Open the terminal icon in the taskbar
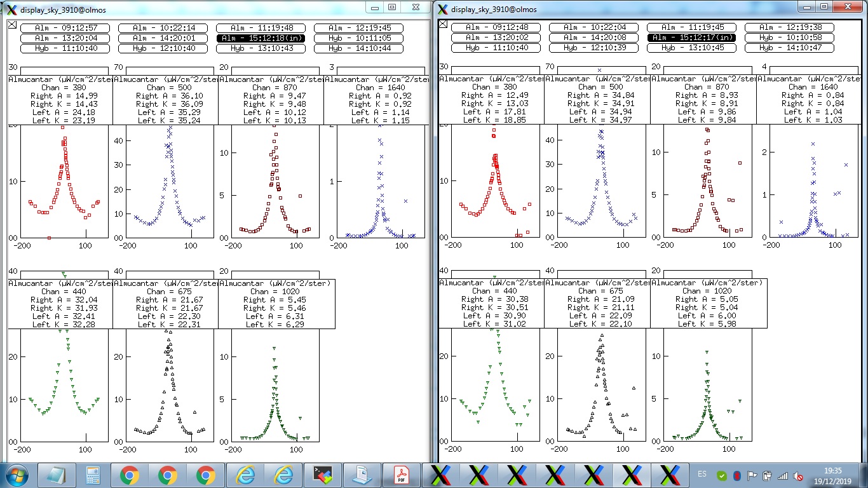Viewport: 868px width, 488px height. tap(324, 475)
